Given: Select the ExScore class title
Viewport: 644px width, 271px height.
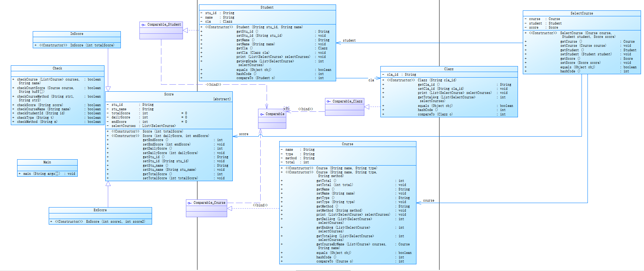Looking at the screenshot, I should tap(100, 210).
